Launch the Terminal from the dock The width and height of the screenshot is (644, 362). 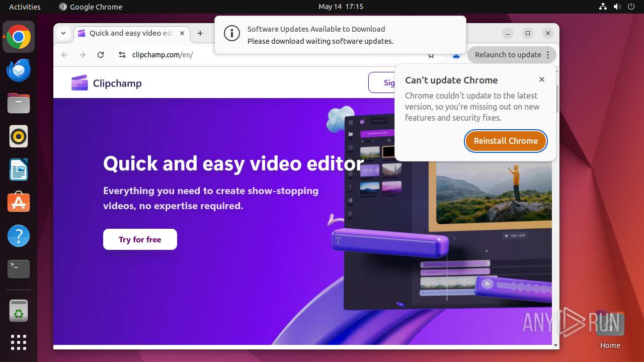pyautogui.click(x=19, y=269)
